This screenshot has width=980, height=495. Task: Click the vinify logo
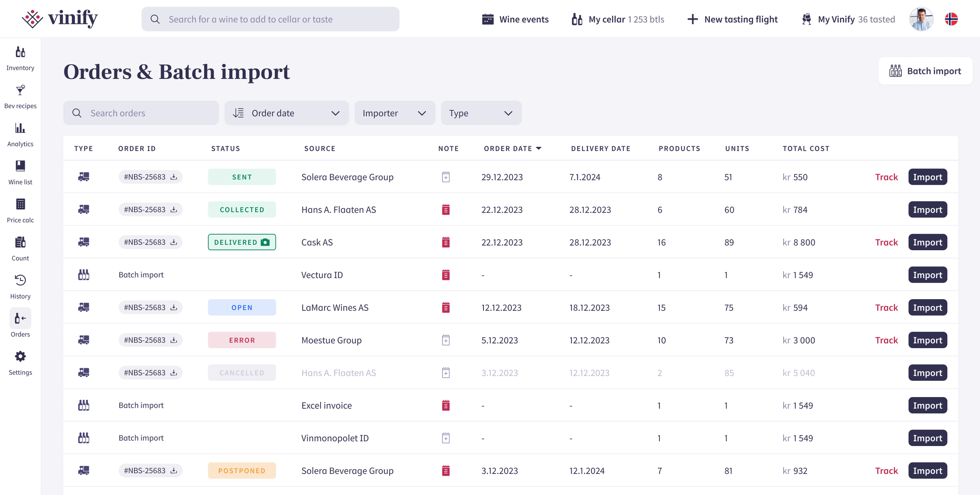60,19
